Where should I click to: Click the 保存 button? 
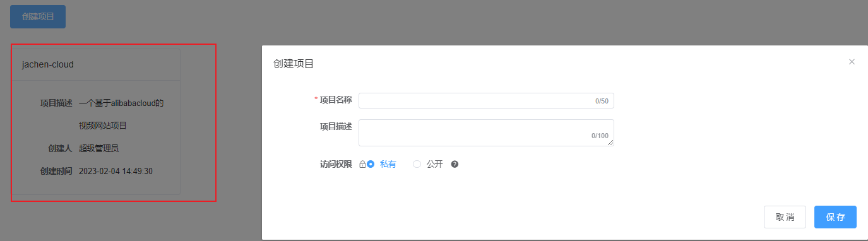click(835, 216)
